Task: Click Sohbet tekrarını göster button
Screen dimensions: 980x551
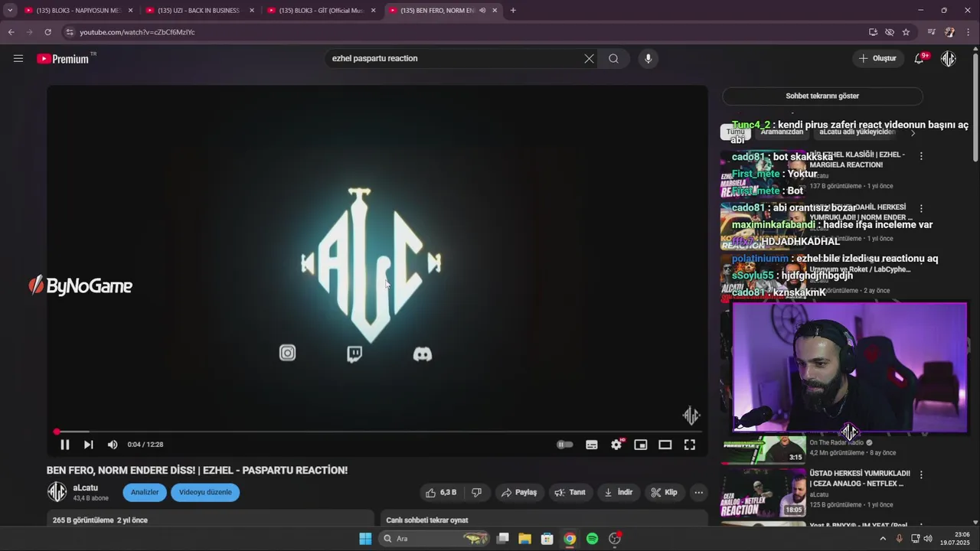Action: click(822, 96)
